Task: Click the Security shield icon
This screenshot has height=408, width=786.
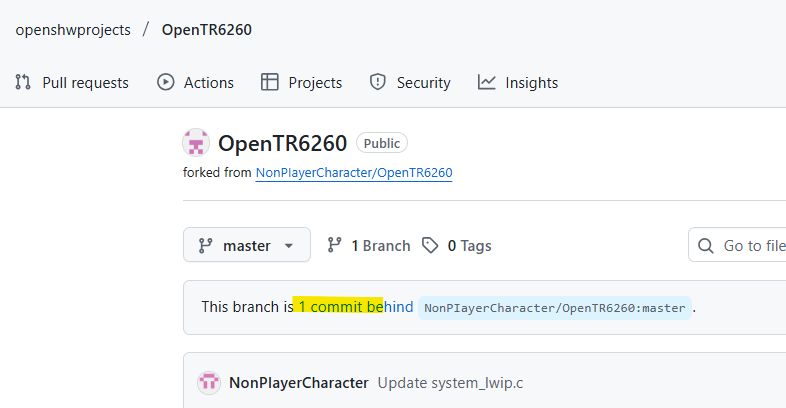Action: (377, 82)
